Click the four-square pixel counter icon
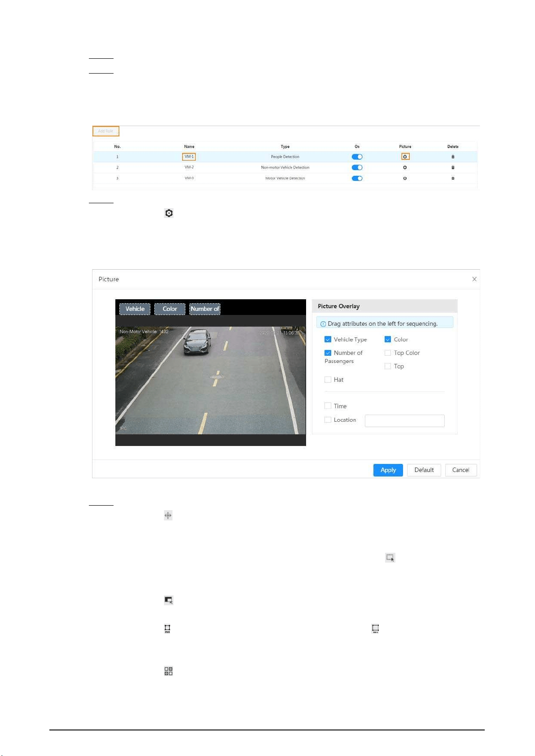Screen dimensions: 535x756 click(x=168, y=671)
